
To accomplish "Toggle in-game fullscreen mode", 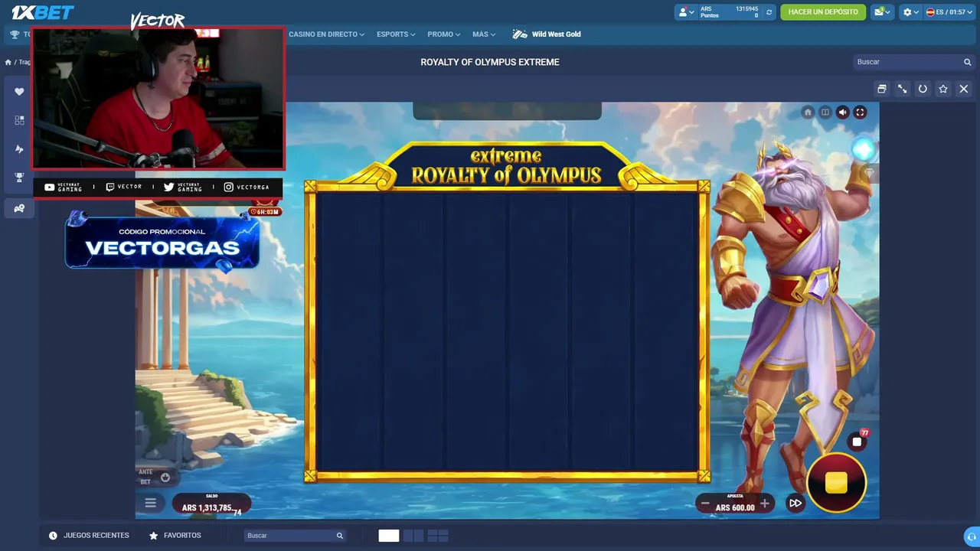I will tap(860, 112).
